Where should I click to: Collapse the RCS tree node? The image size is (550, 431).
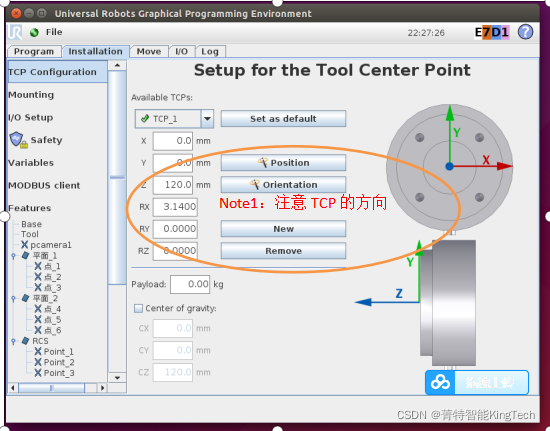pos(14,341)
